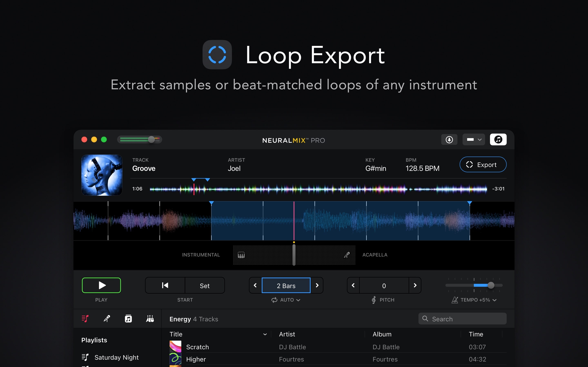588x367 pixels.
Task: Click the tempo slider knob
Action: pyautogui.click(x=491, y=285)
